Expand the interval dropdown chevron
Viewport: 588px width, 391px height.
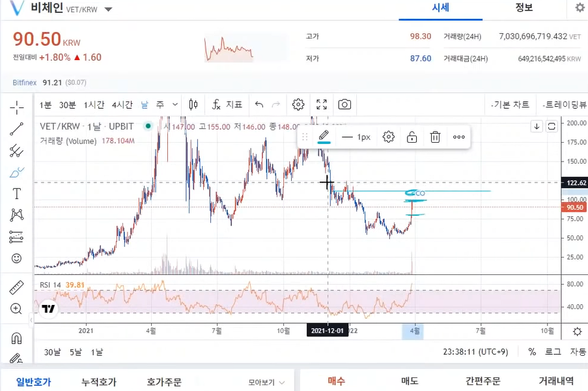tap(175, 105)
